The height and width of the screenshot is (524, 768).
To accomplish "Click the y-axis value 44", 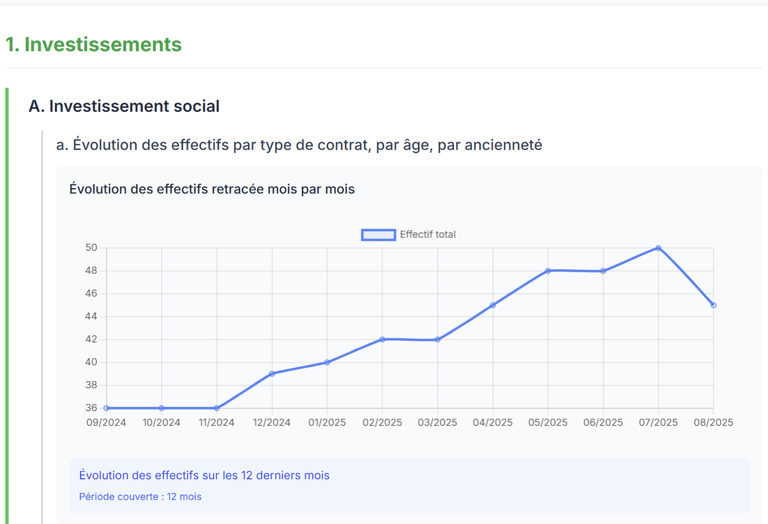I will (x=91, y=316).
